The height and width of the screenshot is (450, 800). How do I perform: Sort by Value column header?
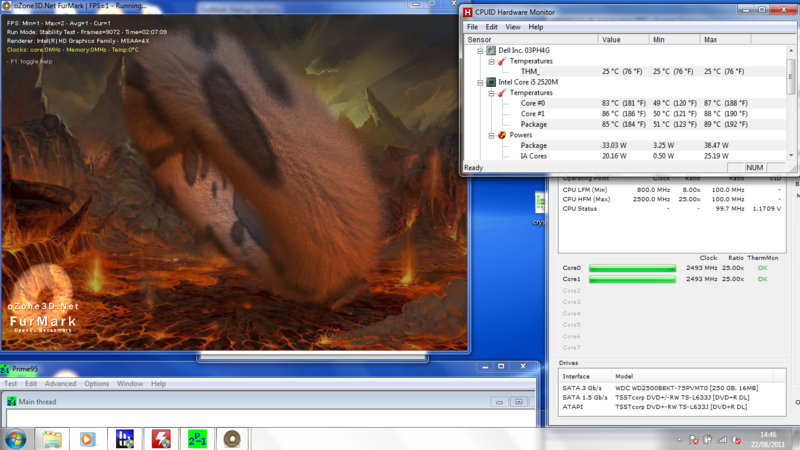point(623,39)
